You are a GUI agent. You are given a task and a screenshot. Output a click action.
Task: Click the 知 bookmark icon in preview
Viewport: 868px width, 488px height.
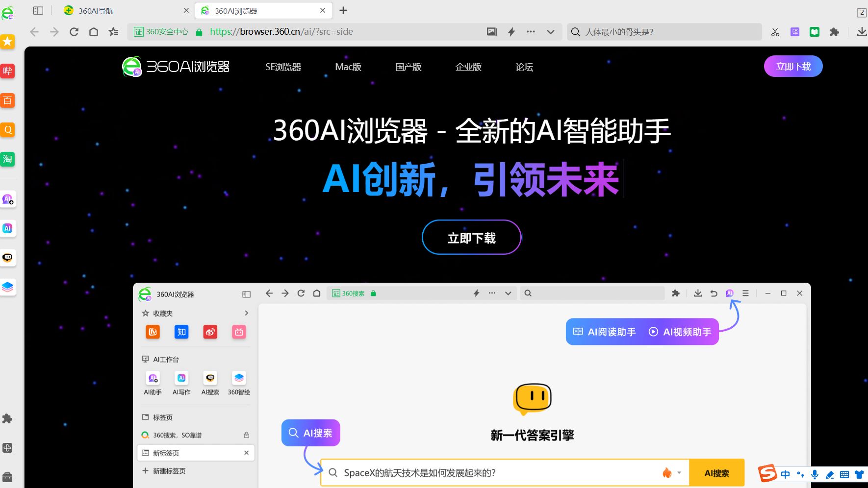181,332
